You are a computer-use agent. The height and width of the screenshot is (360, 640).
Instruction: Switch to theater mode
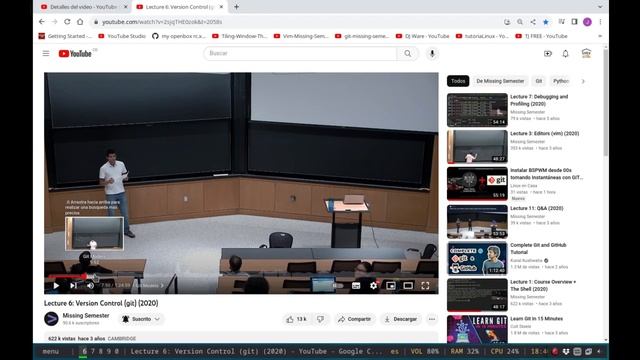click(x=408, y=286)
